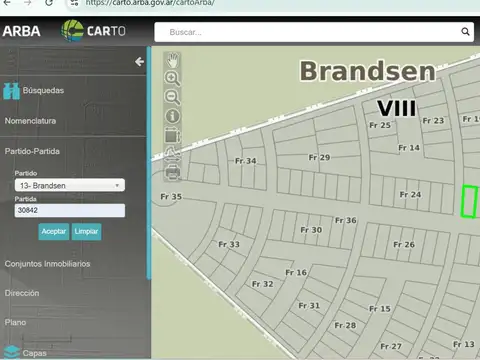Click map label Fr 30
480x360 pixels.
[311, 230]
